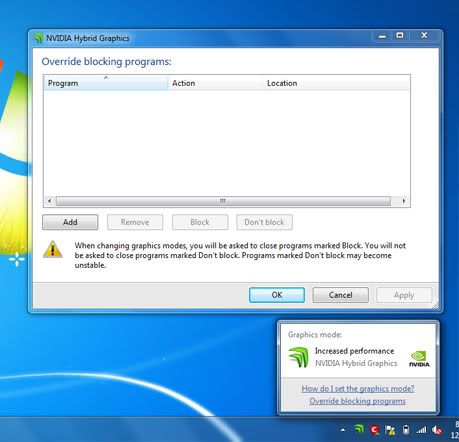The height and width of the screenshot is (442, 459).
Task: Minimize the NVIDIA Hybrid Graphics window
Action: (x=382, y=36)
